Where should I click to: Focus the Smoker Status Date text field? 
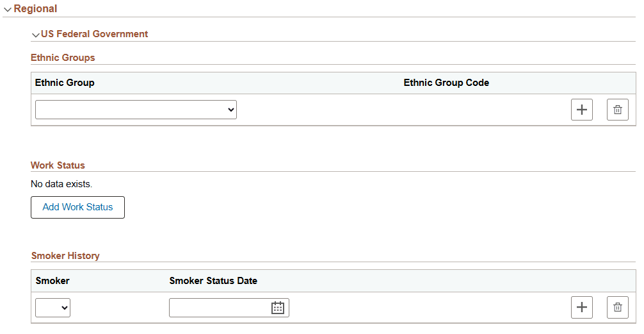point(218,308)
